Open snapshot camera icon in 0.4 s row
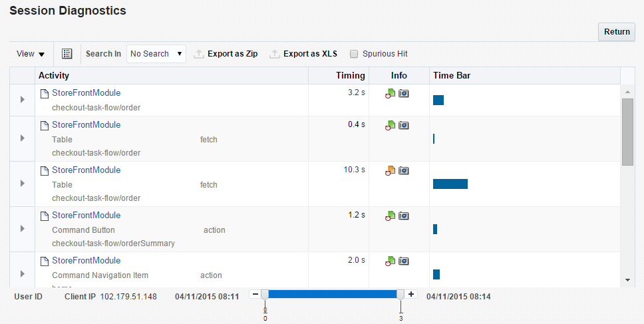 (404, 126)
